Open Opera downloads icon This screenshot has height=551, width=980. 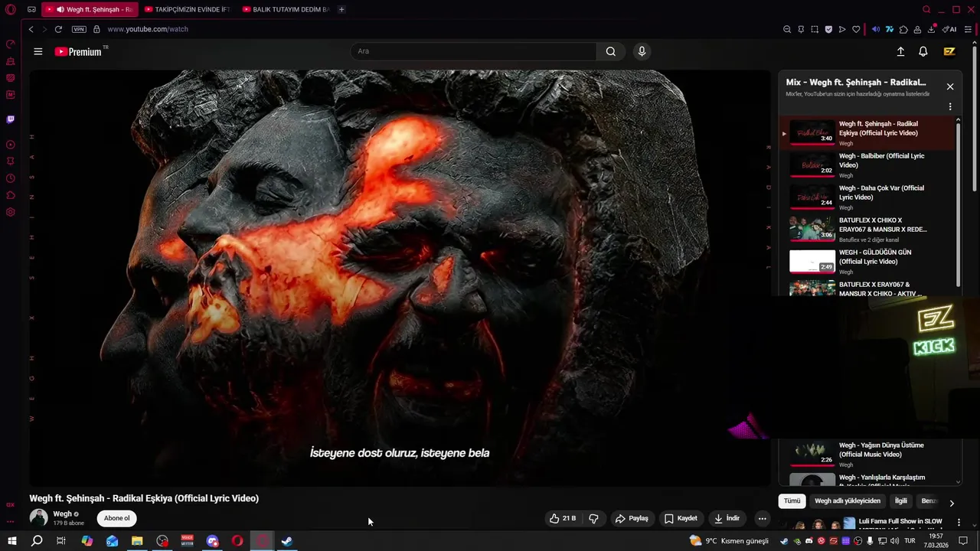click(x=932, y=29)
